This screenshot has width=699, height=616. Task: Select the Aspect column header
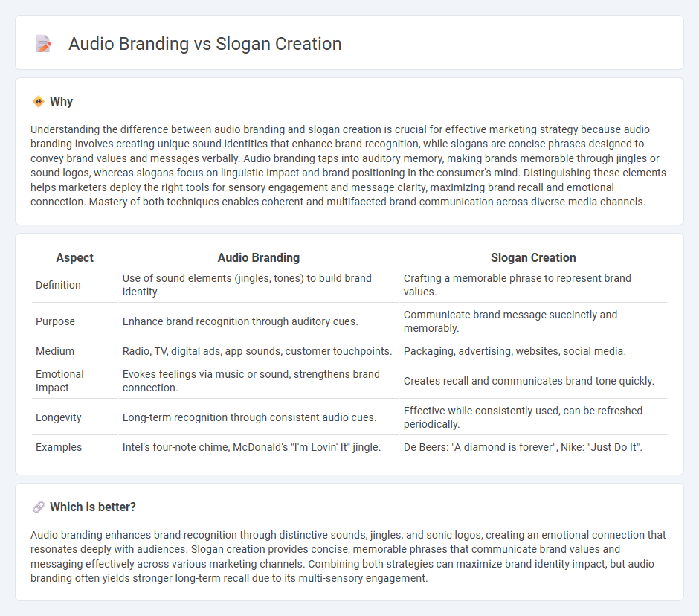(x=74, y=258)
